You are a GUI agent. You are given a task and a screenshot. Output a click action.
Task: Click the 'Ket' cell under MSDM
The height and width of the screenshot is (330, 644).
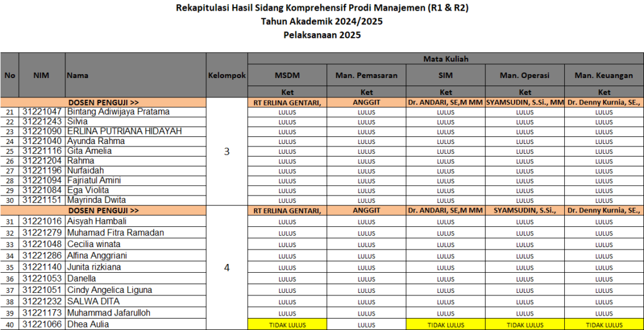(x=287, y=92)
